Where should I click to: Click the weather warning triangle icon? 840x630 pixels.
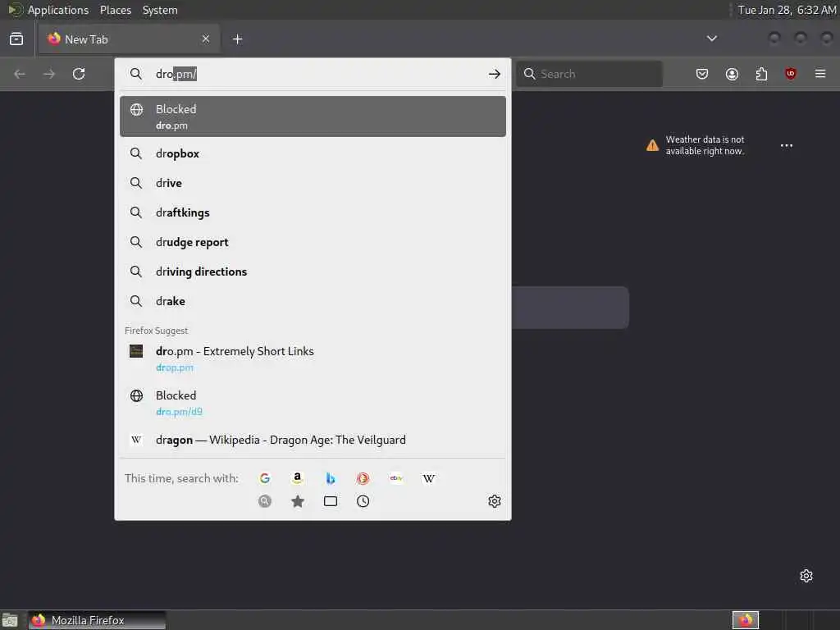pyautogui.click(x=652, y=145)
